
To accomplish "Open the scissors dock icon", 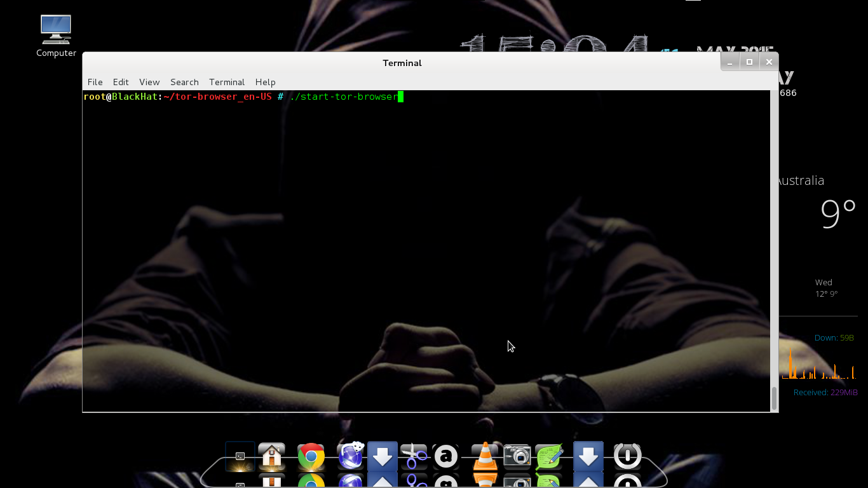I will (x=414, y=456).
